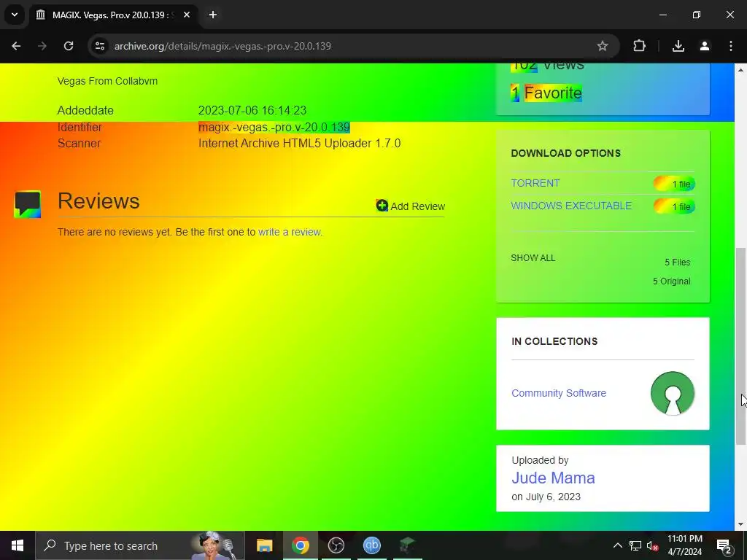The height and width of the screenshot is (560, 747).
Task: Open uploader Jude Mama profile
Action: 553,478
